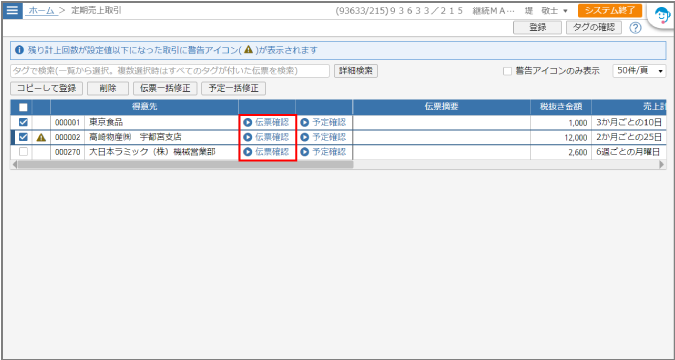675x360 pixels.
Task: Click the 削除 button
Action: tap(108, 89)
